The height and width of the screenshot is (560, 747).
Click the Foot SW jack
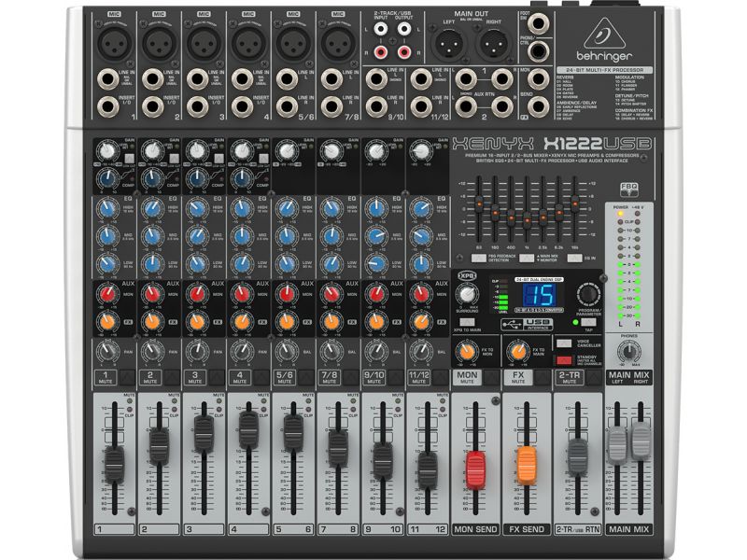point(539,22)
